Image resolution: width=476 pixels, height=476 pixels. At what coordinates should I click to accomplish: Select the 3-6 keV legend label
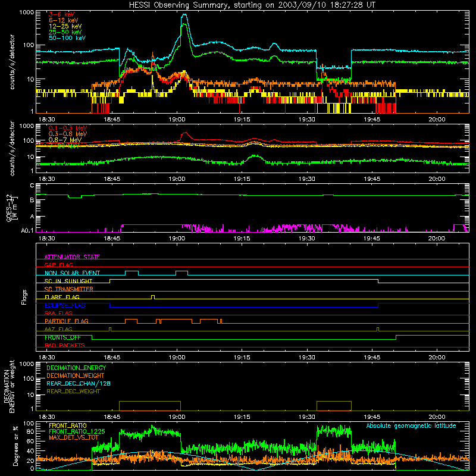coord(62,14)
